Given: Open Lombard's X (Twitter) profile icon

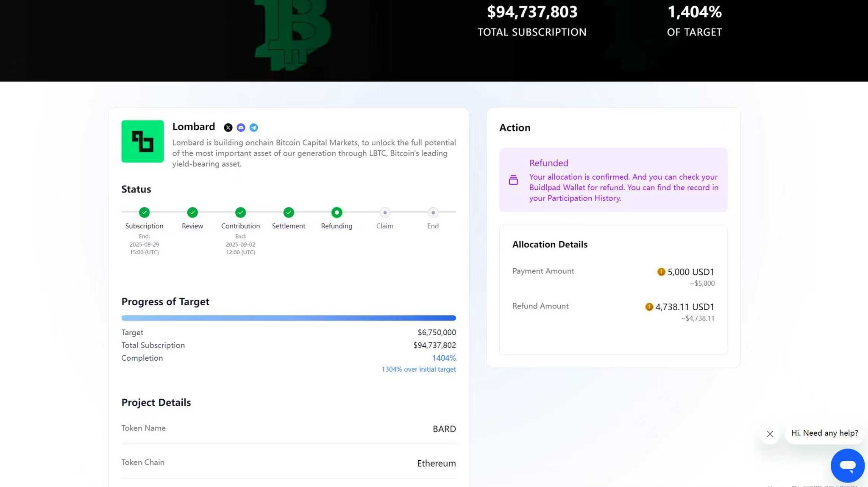Looking at the screenshot, I should [x=228, y=128].
